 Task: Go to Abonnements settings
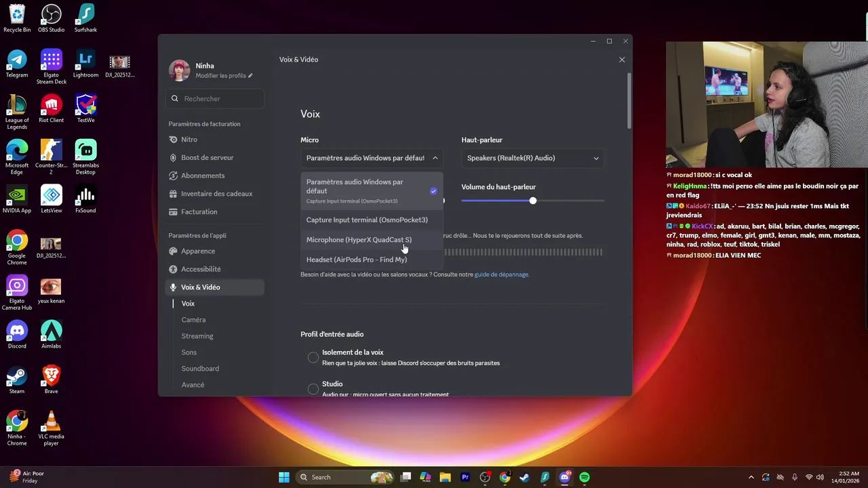215,176
